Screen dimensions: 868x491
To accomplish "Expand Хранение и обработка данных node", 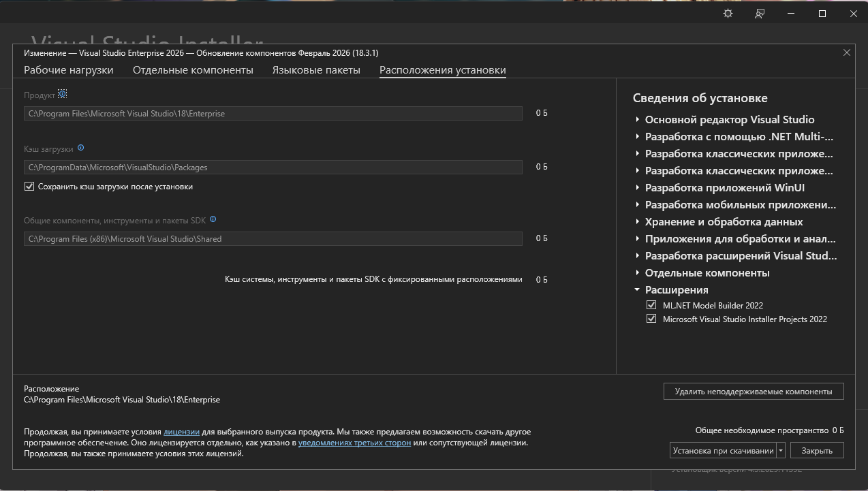I will pos(637,221).
